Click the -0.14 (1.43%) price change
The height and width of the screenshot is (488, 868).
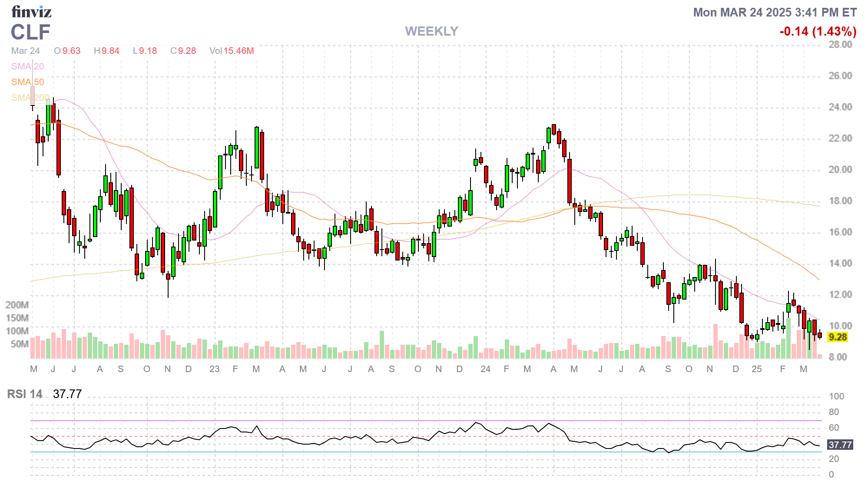coord(818,31)
